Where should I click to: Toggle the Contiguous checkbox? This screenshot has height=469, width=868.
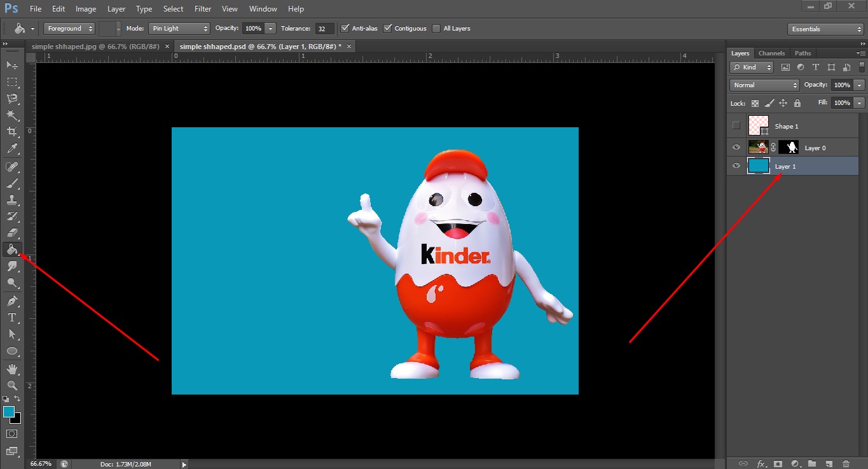[x=388, y=28]
